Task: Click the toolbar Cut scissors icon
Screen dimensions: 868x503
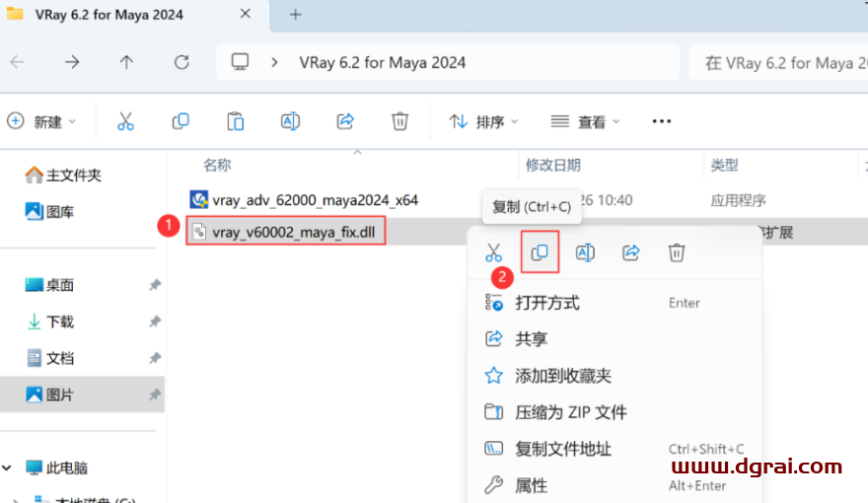Action: coord(125,121)
